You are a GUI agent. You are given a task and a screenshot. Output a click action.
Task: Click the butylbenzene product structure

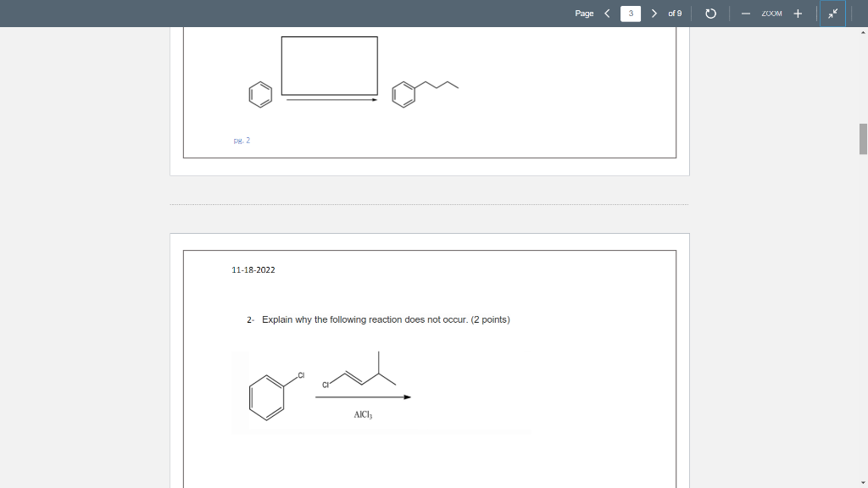(426, 93)
